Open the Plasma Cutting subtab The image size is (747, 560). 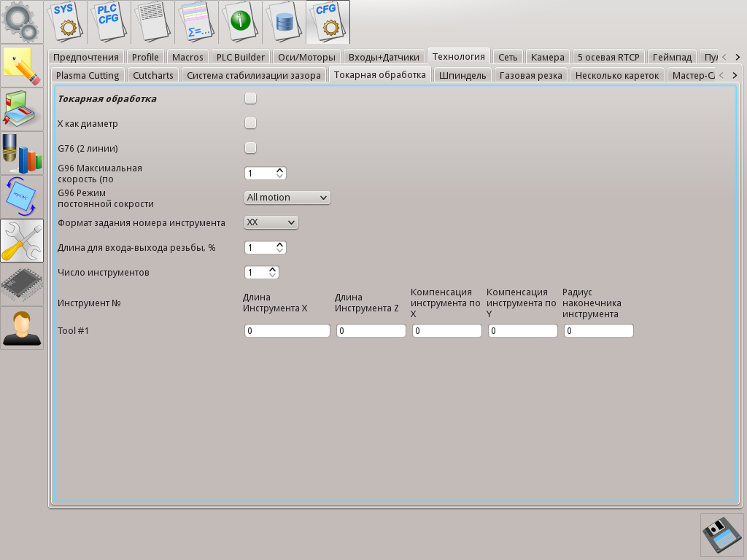(88, 75)
